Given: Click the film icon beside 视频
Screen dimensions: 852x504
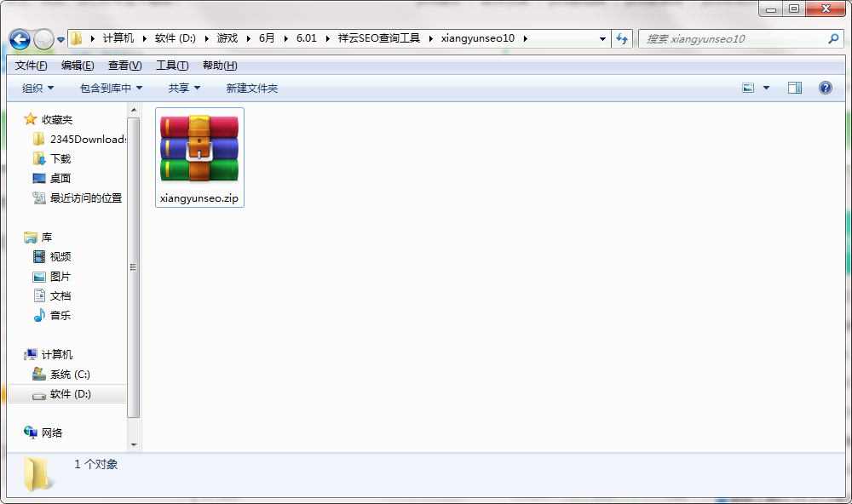Looking at the screenshot, I should coord(39,256).
